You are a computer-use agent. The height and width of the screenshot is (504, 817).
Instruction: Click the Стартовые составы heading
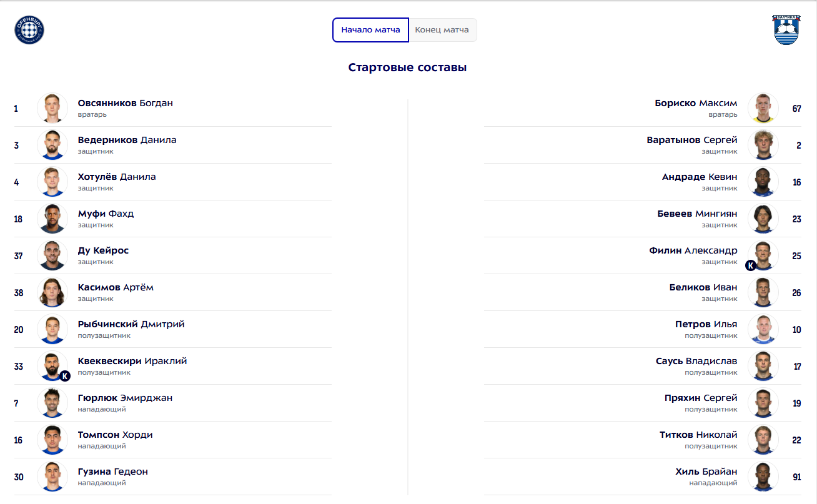(407, 67)
